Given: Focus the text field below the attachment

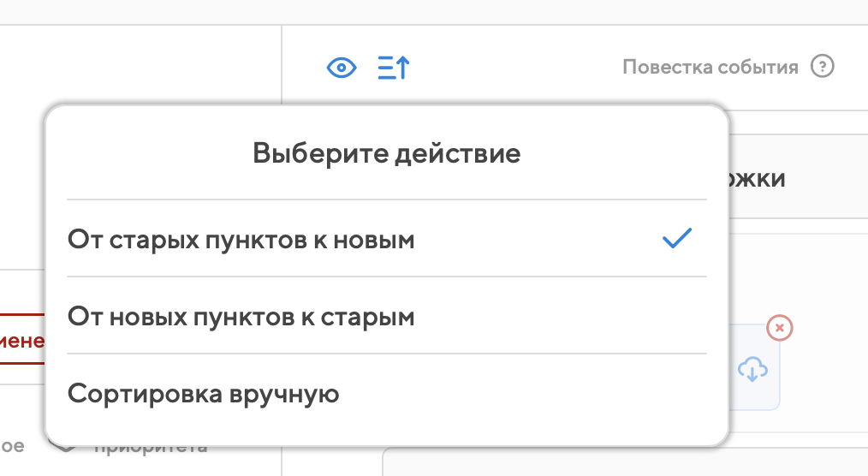Looking at the screenshot, I should 625,461.
